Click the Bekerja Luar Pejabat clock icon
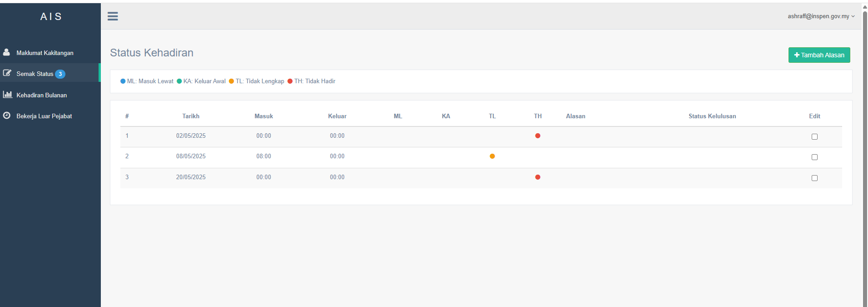The height and width of the screenshot is (307, 868). point(7,116)
